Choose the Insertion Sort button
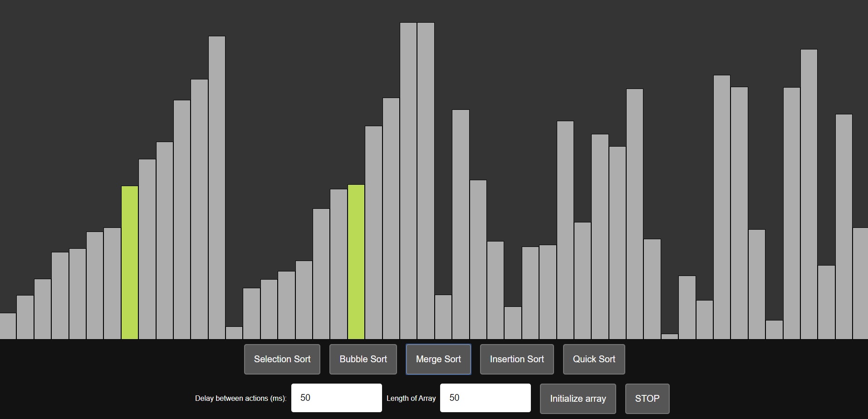This screenshot has height=419, width=868. [x=516, y=359]
